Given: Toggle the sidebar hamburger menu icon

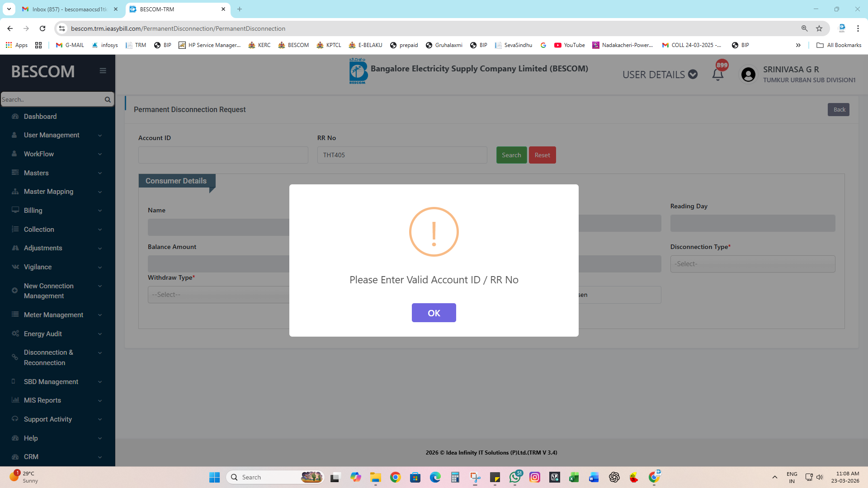Looking at the screenshot, I should coord(103,71).
